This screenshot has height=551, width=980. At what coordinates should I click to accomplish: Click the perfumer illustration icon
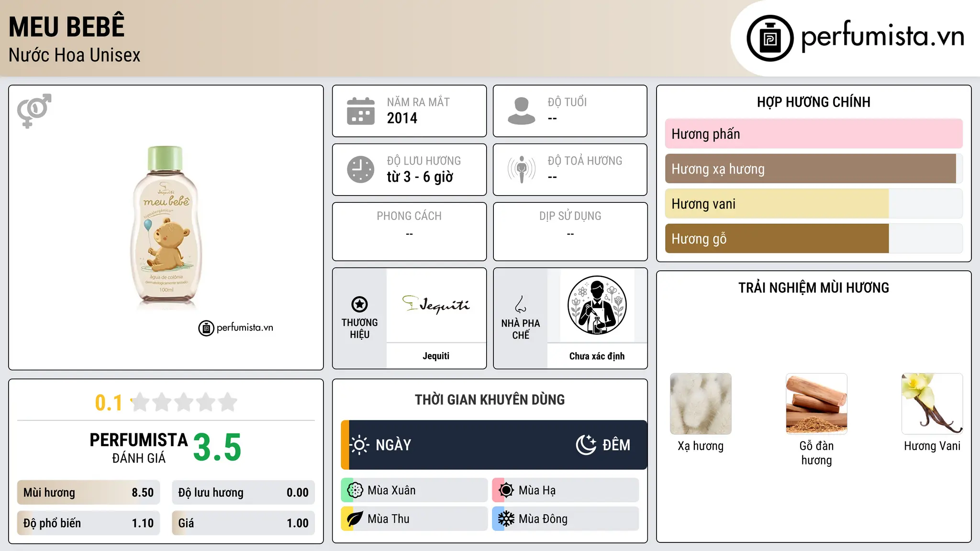click(597, 305)
